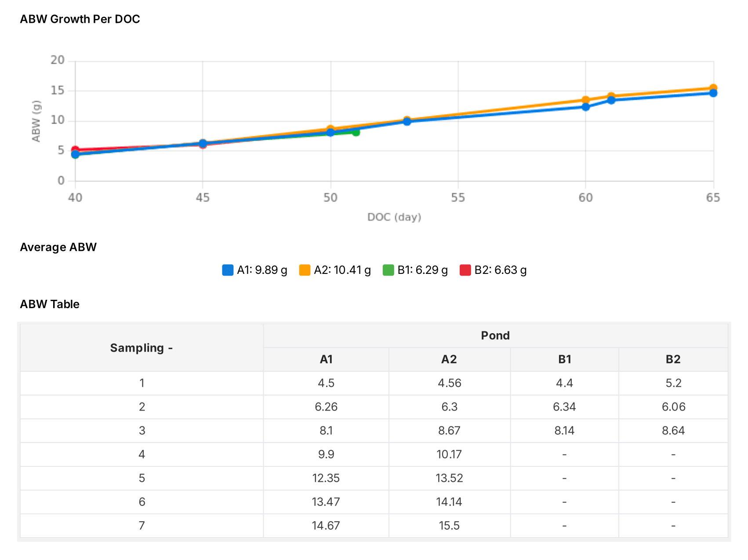Click the Pond header in the table
This screenshot has width=748, height=560.
point(495,336)
